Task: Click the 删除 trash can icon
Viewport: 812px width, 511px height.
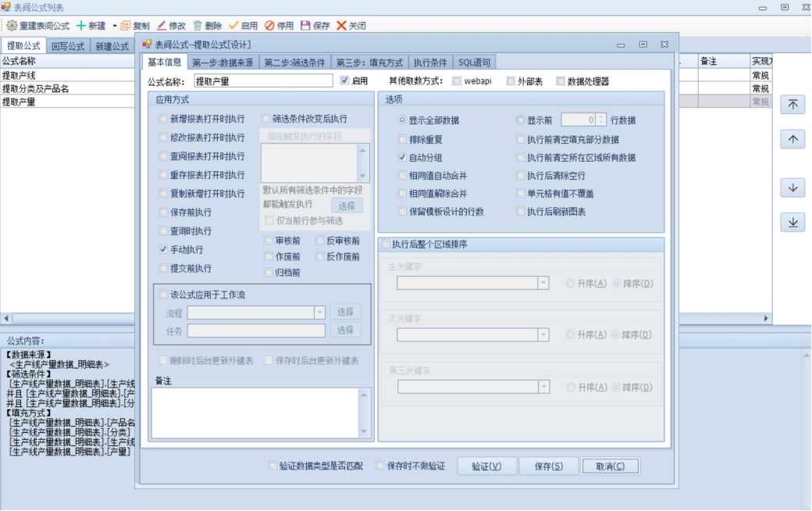Action: (x=198, y=26)
